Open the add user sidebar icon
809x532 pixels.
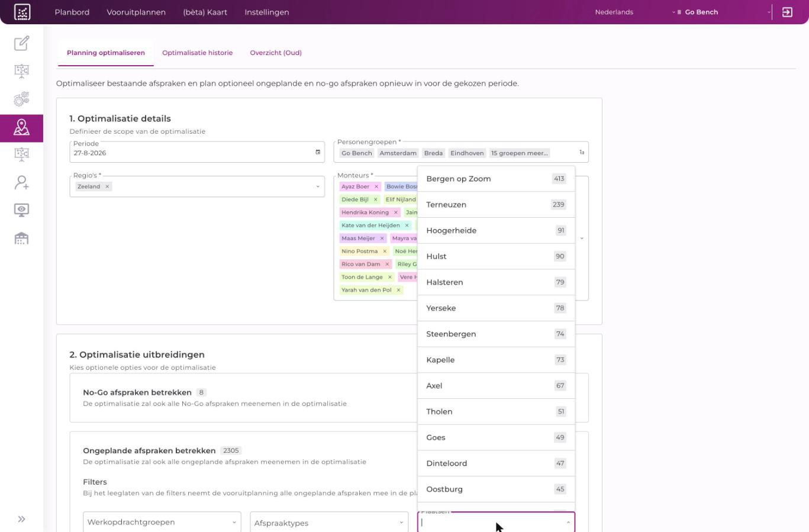click(21, 182)
